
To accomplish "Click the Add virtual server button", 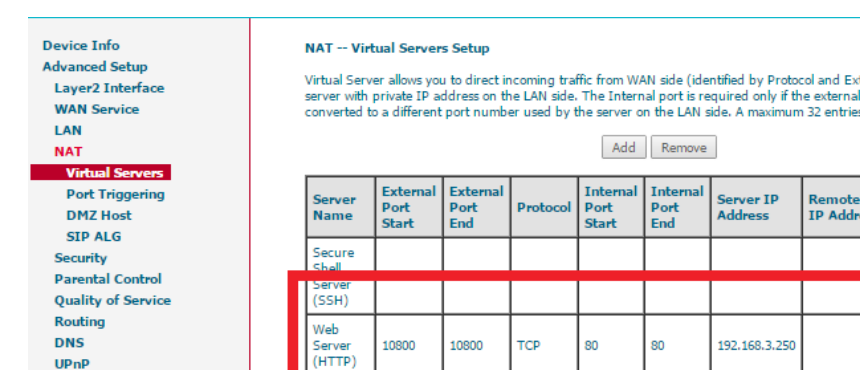I will (624, 147).
